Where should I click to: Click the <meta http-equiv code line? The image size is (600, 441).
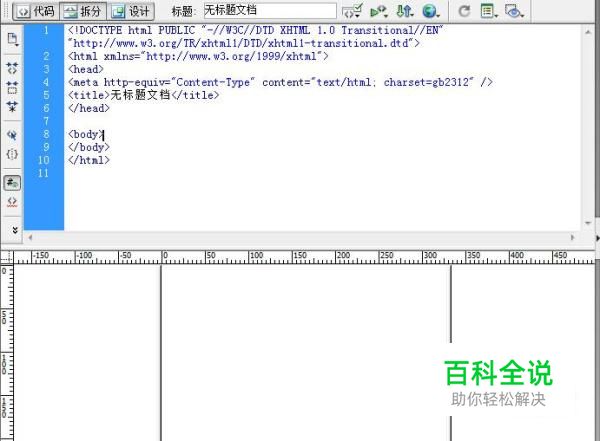coord(280,82)
